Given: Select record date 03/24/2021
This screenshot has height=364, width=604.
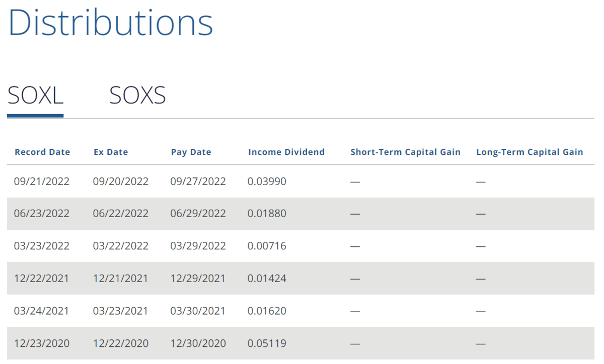Looking at the screenshot, I should click(x=42, y=311).
